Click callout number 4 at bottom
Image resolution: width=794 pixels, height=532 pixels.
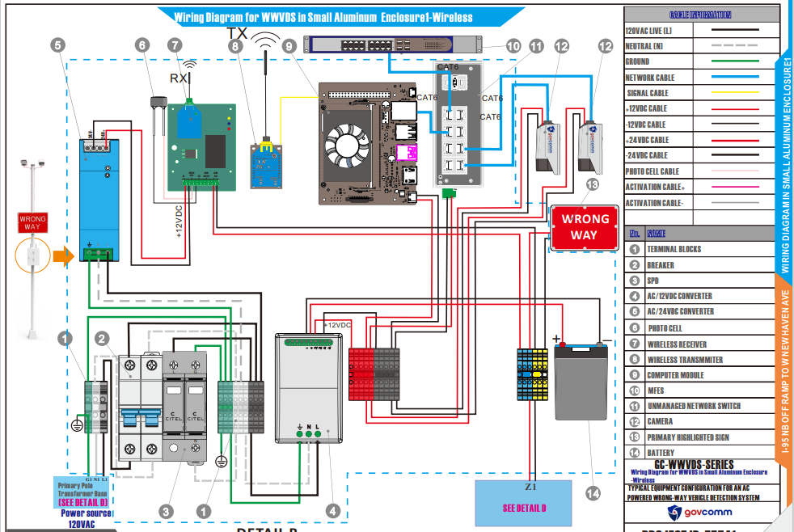[x=332, y=511]
